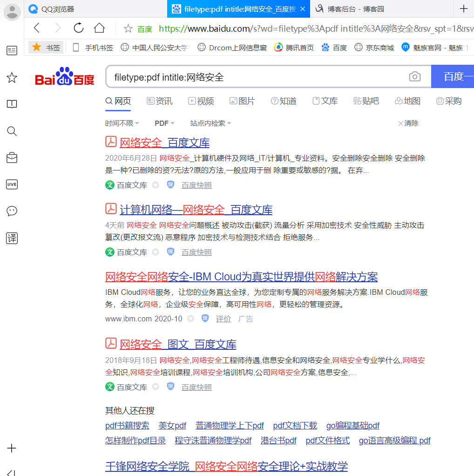The width and height of the screenshot is (474, 476).
Task: Click the 评价 link under IBM result
Action: coord(223,319)
